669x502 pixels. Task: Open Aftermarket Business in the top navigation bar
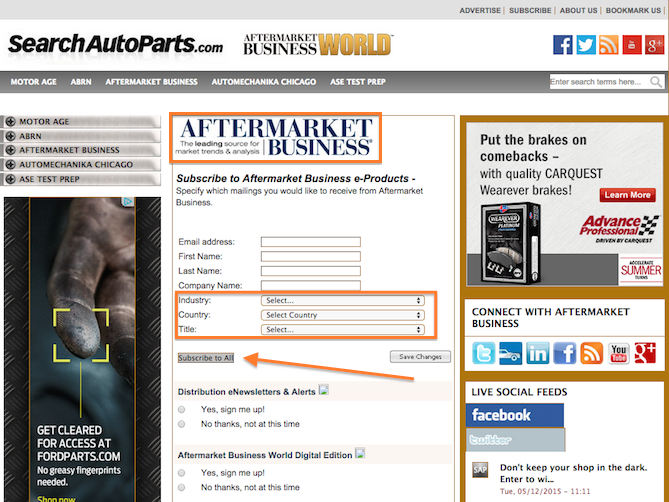tap(151, 81)
